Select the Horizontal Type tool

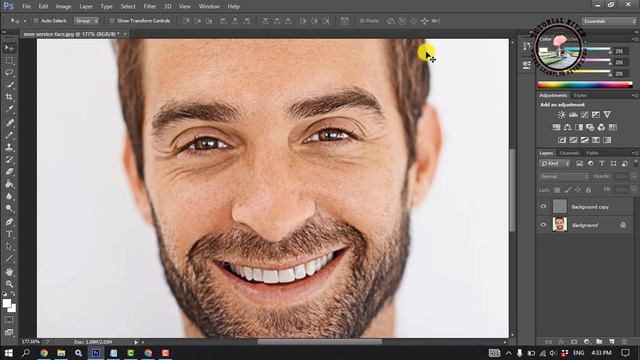pos(9,234)
